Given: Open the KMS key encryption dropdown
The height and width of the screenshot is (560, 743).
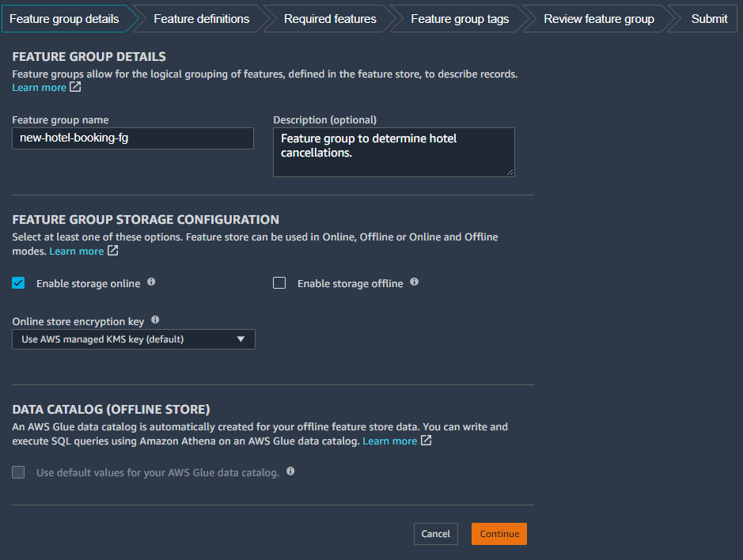Looking at the screenshot, I should (x=134, y=339).
